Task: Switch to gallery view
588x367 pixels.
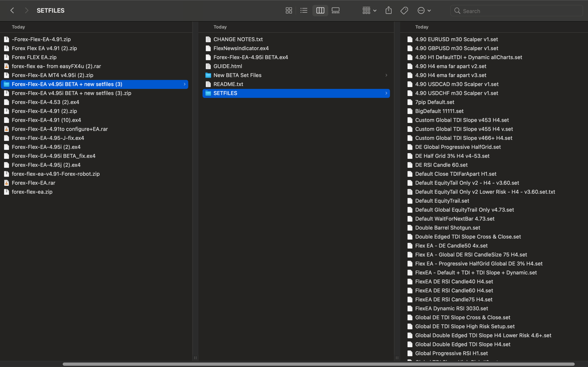Action: coord(336,11)
